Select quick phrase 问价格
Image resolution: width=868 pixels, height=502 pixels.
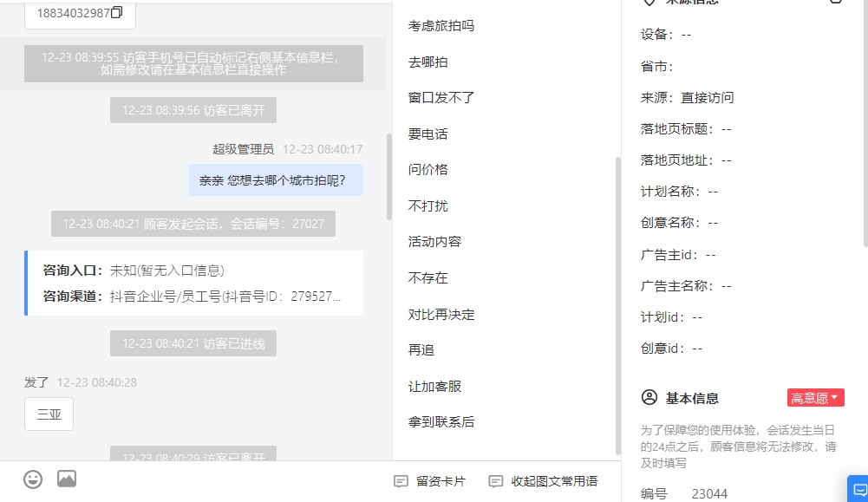click(x=427, y=170)
